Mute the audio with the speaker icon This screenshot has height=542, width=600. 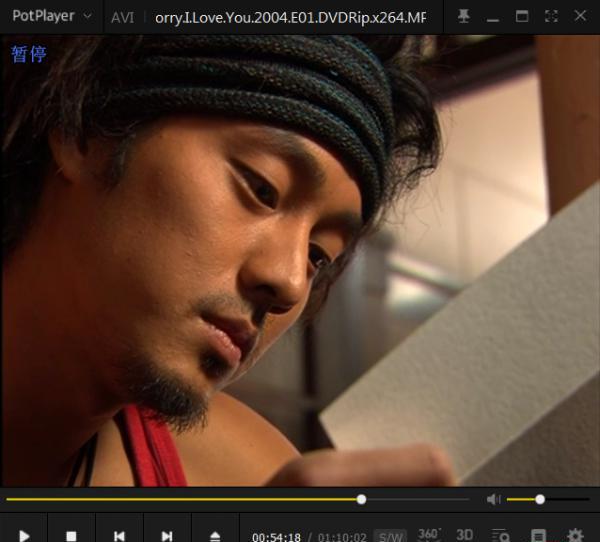point(494,499)
